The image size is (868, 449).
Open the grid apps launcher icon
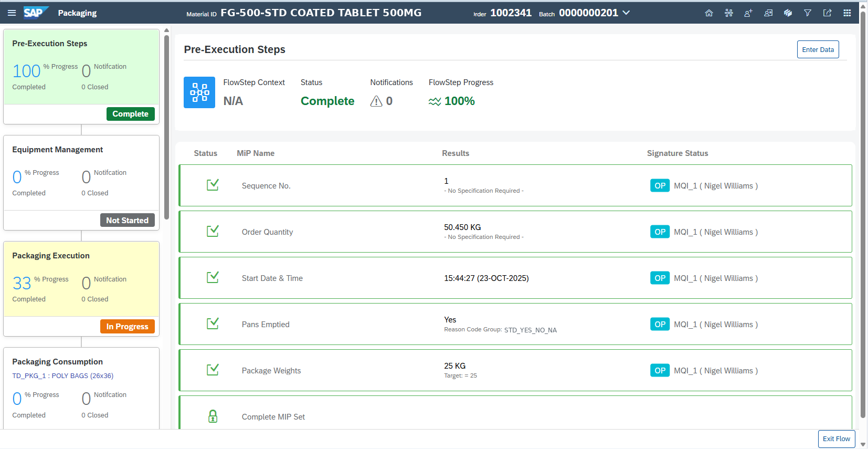847,13
